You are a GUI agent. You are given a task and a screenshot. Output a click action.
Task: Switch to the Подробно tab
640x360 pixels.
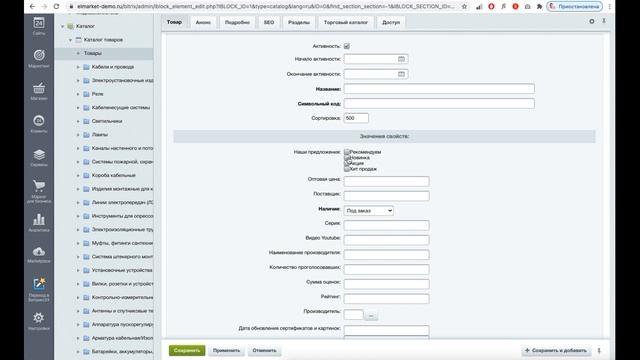pos(237,22)
